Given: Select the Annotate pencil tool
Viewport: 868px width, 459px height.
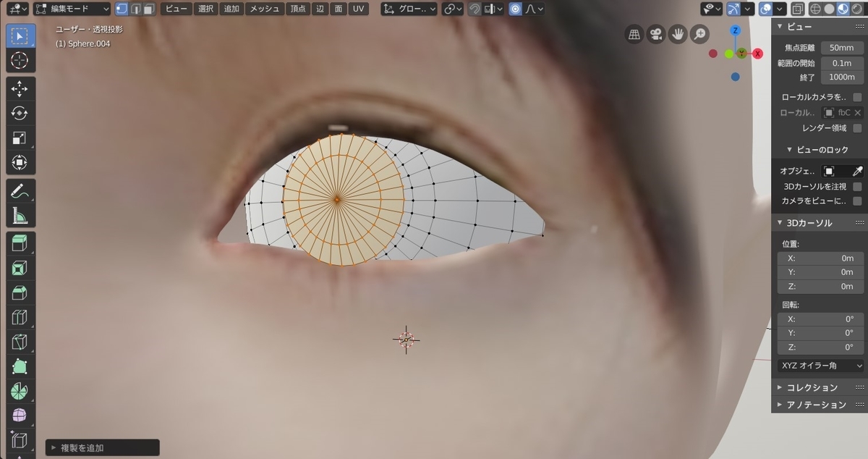Looking at the screenshot, I should click(x=20, y=190).
